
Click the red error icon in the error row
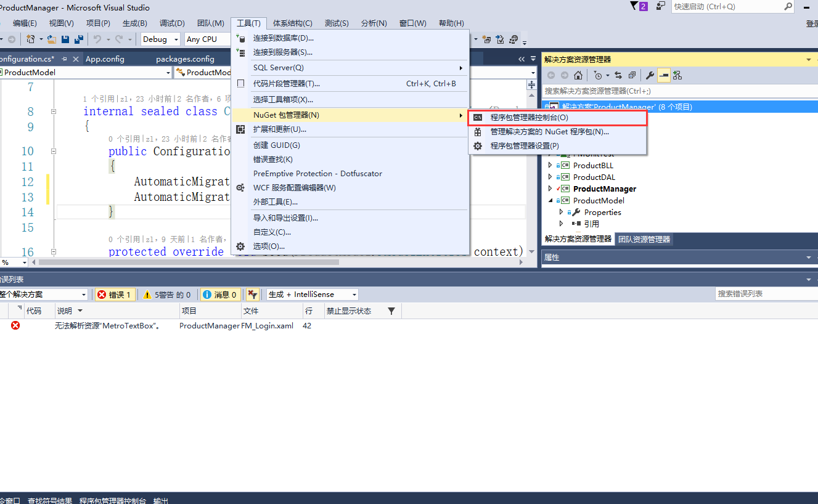[15, 325]
